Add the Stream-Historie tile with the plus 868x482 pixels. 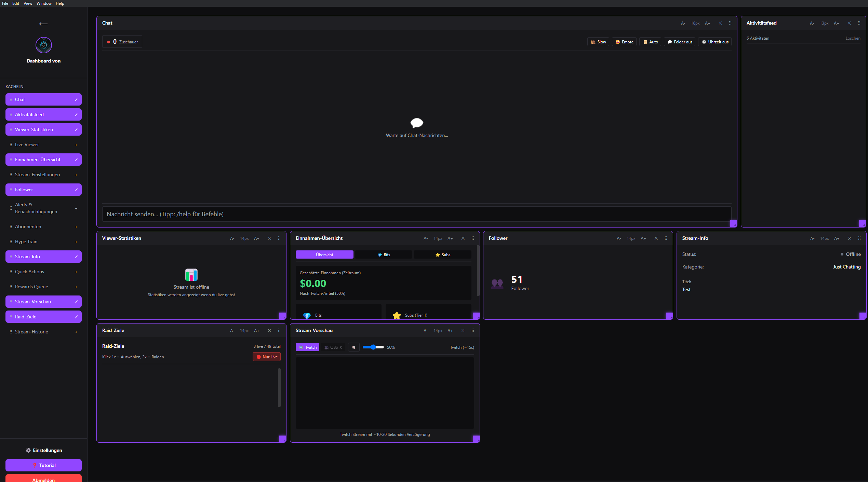point(76,332)
